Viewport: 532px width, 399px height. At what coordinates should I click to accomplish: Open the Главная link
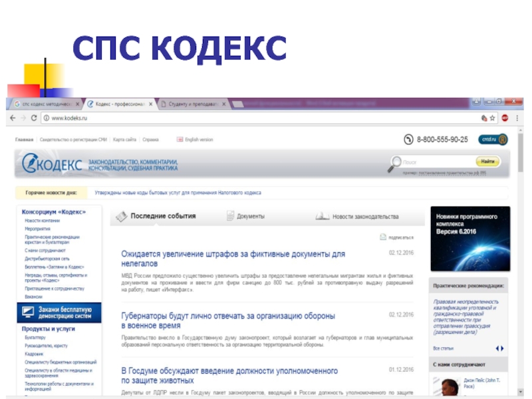point(24,140)
